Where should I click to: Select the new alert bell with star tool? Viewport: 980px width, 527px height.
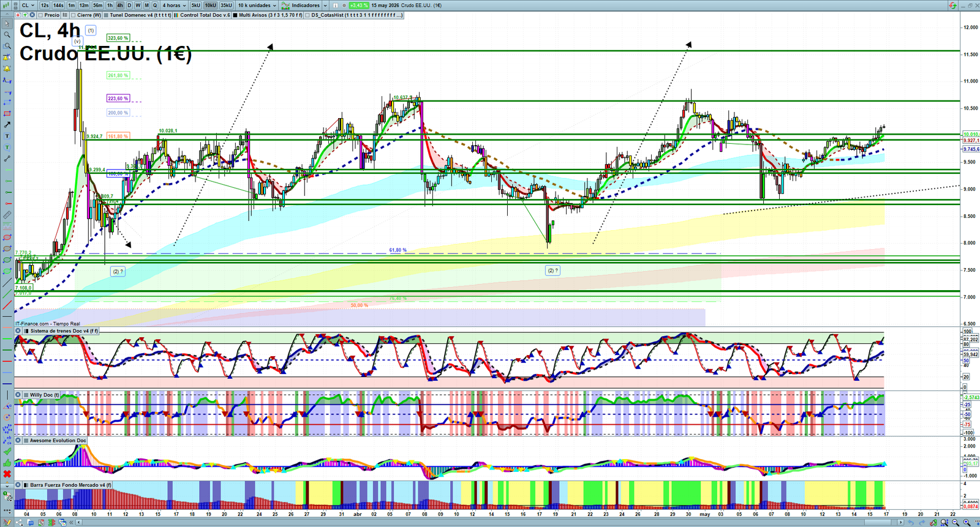7,57
